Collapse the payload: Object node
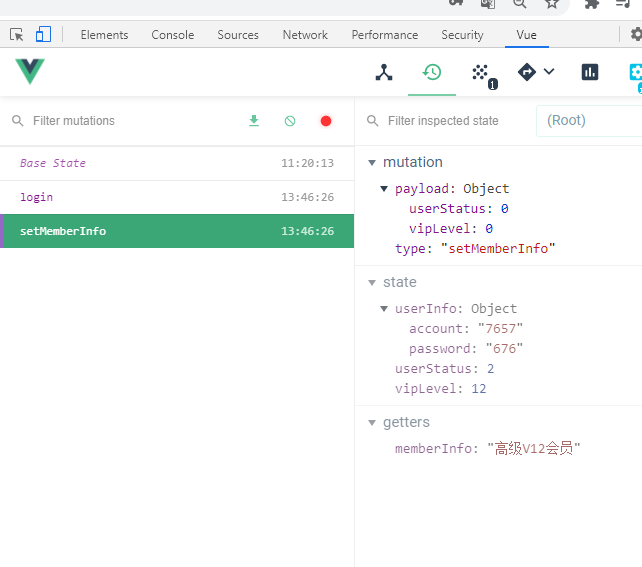The image size is (642, 567). (384, 189)
